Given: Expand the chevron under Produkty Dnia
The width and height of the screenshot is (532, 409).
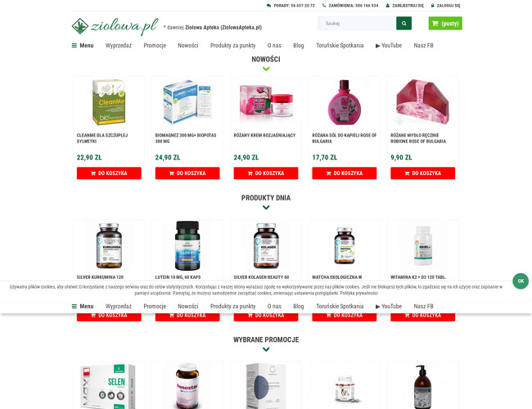Looking at the screenshot, I should point(266,208).
